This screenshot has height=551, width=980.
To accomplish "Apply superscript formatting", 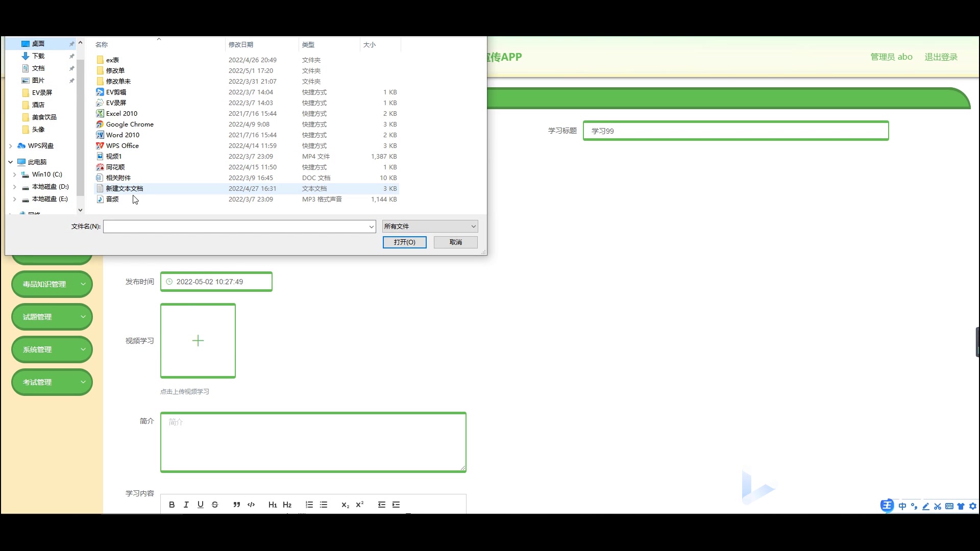I will tap(360, 505).
